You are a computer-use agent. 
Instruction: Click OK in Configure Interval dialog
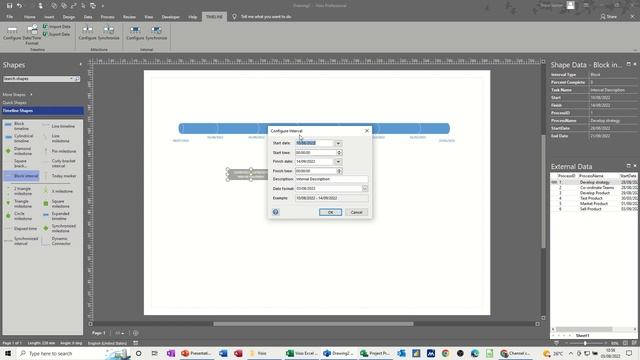coord(330,212)
